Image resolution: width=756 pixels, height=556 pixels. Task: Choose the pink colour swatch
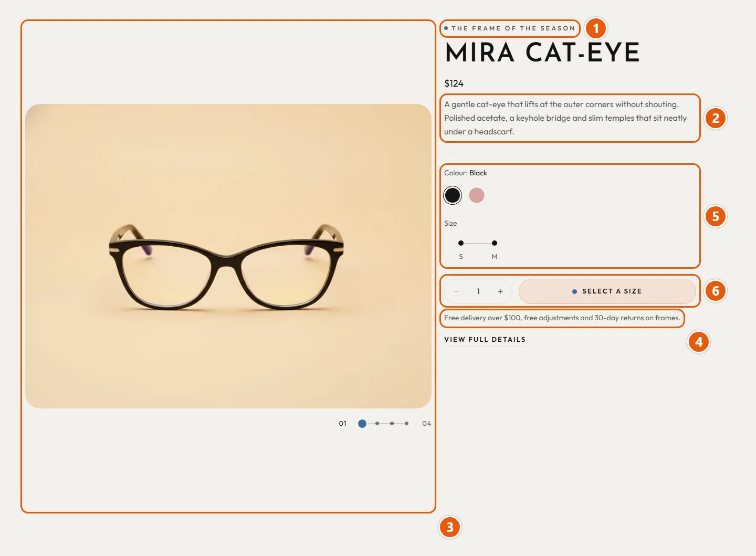pyautogui.click(x=477, y=195)
